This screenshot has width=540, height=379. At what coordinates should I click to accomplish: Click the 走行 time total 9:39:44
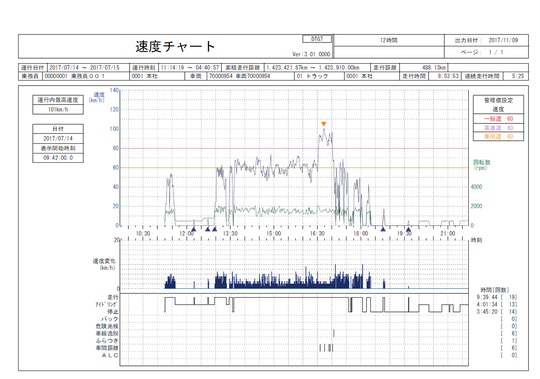pyautogui.click(x=487, y=297)
